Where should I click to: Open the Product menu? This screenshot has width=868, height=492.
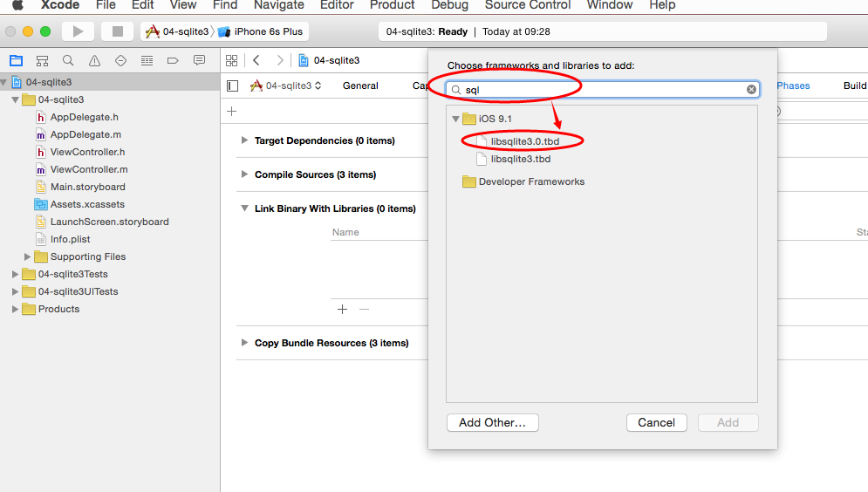point(392,5)
